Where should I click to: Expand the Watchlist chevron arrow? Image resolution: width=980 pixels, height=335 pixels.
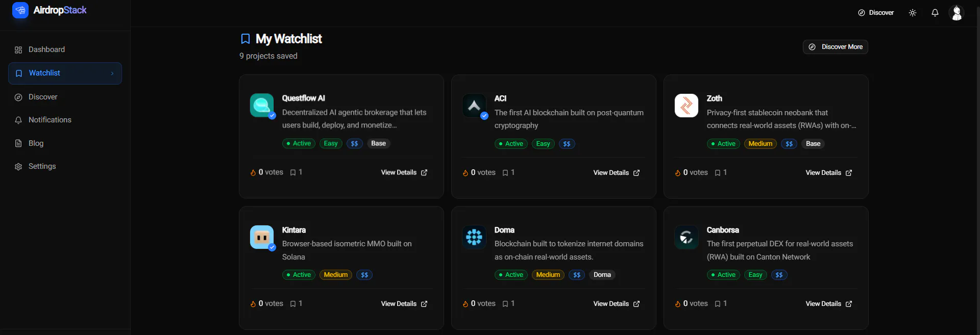[x=112, y=73]
